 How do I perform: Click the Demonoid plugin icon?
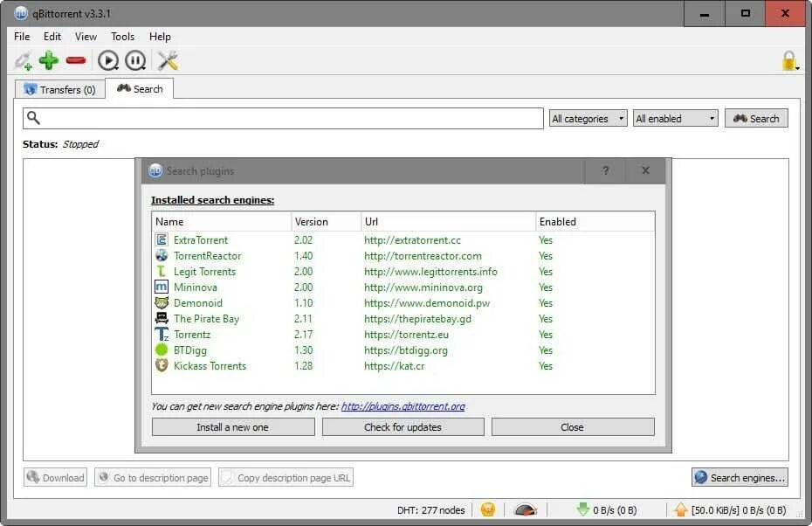point(162,302)
